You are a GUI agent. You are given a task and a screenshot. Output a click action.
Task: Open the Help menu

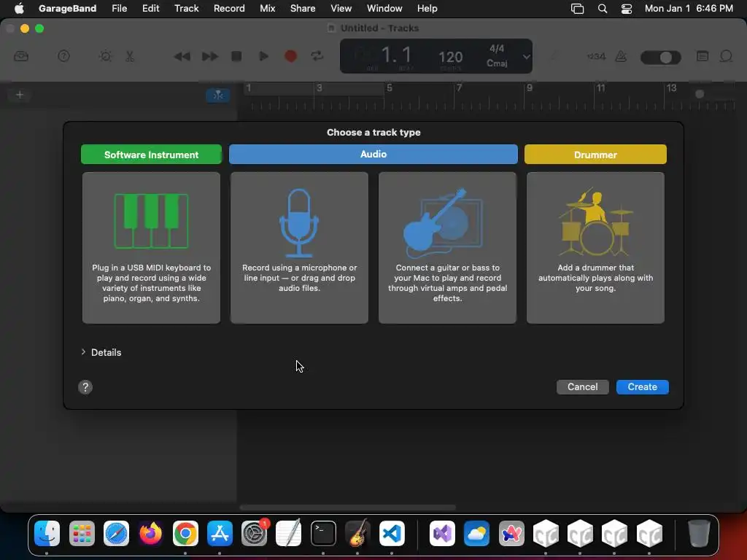click(427, 8)
